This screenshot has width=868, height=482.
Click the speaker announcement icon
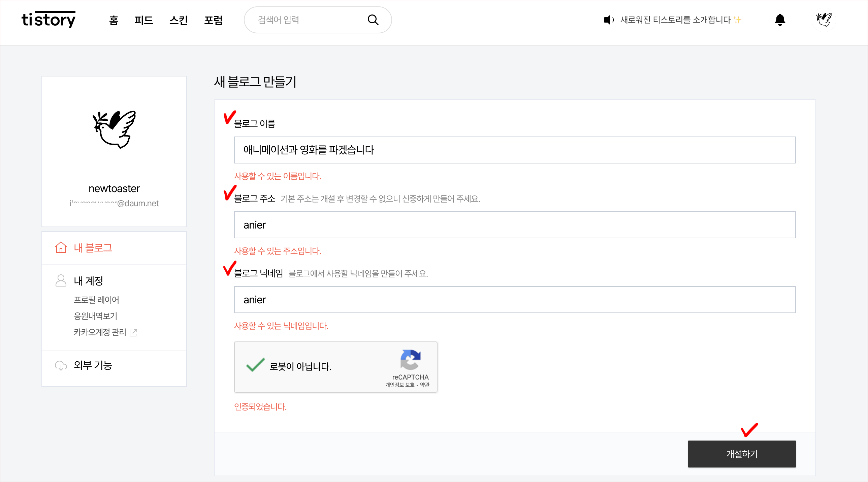(608, 20)
